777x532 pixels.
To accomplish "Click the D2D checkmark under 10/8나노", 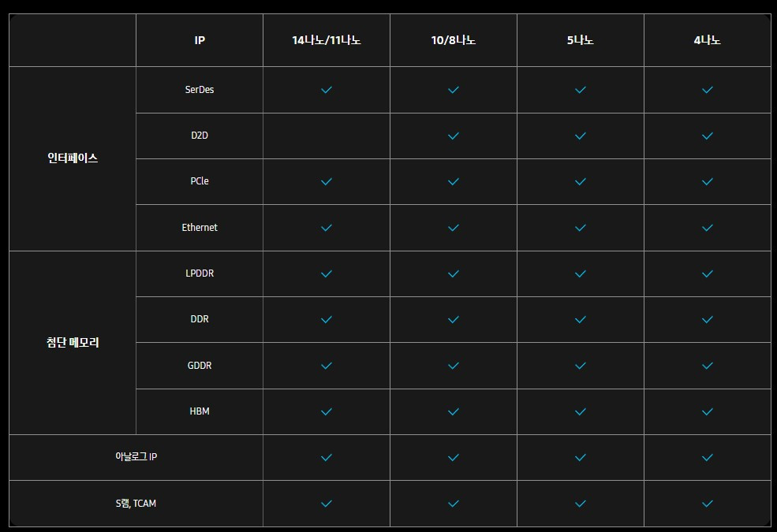I will point(454,136).
